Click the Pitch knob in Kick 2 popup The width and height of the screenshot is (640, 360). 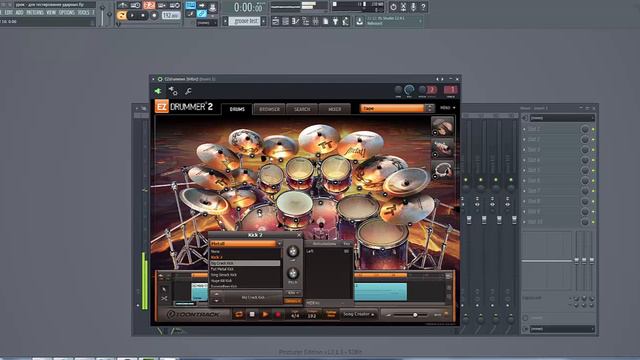coord(293,273)
